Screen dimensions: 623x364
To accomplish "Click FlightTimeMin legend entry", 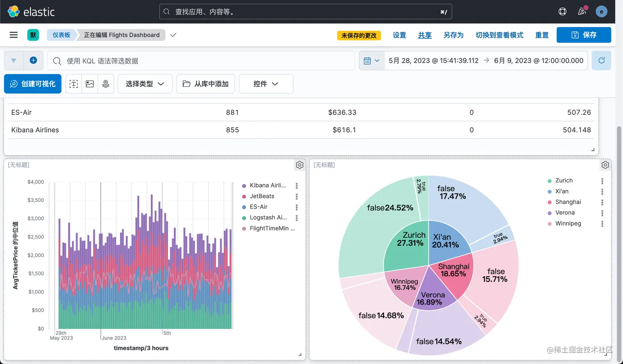I will point(272,229).
